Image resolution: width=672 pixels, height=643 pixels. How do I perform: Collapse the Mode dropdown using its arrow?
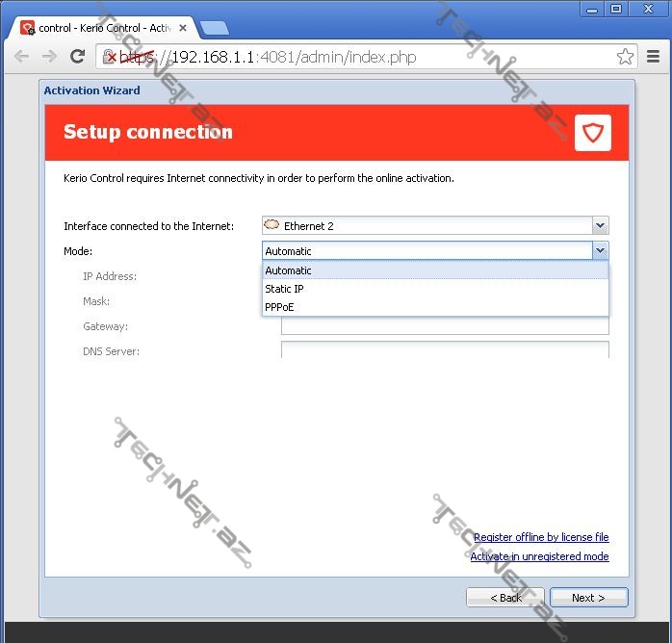(600, 251)
